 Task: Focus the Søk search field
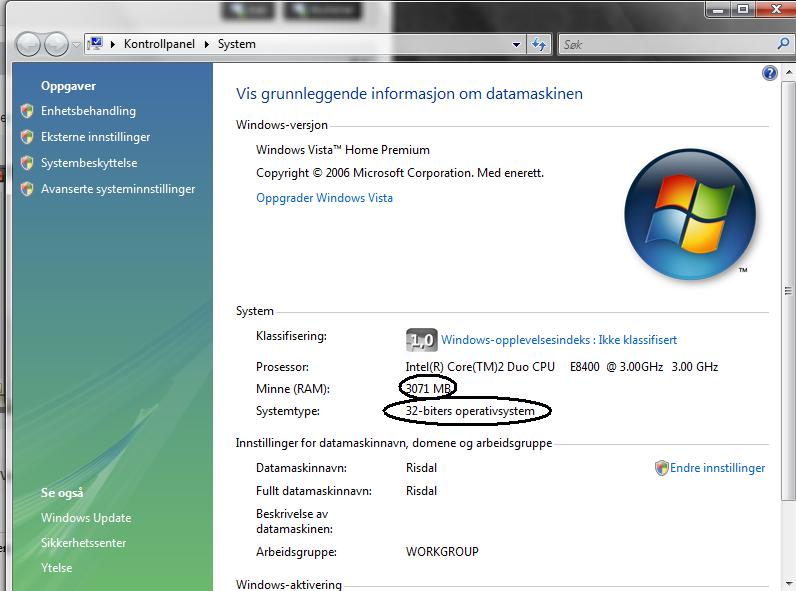(x=668, y=45)
